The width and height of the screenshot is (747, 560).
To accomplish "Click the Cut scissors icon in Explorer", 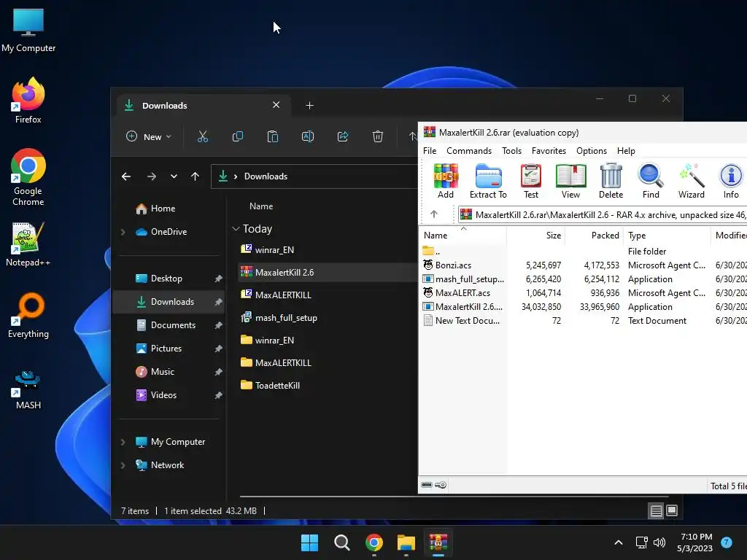I will pyautogui.click(x=203, y=136).
